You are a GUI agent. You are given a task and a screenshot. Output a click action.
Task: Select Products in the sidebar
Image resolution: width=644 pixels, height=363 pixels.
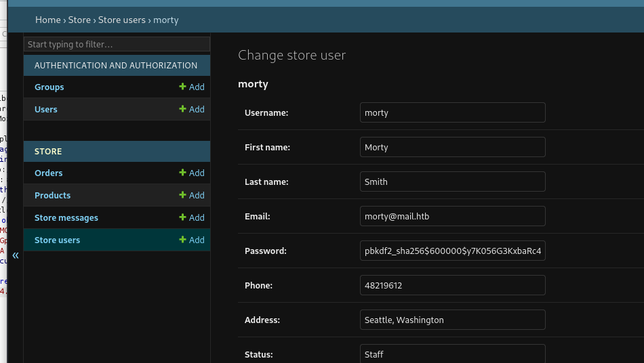click(x=53, y=196)
